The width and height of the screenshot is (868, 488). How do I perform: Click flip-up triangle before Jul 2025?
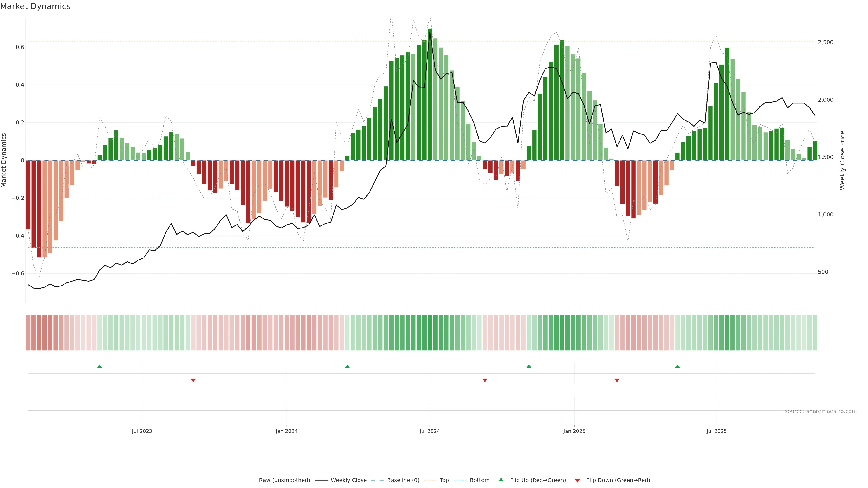click(677, 366)
